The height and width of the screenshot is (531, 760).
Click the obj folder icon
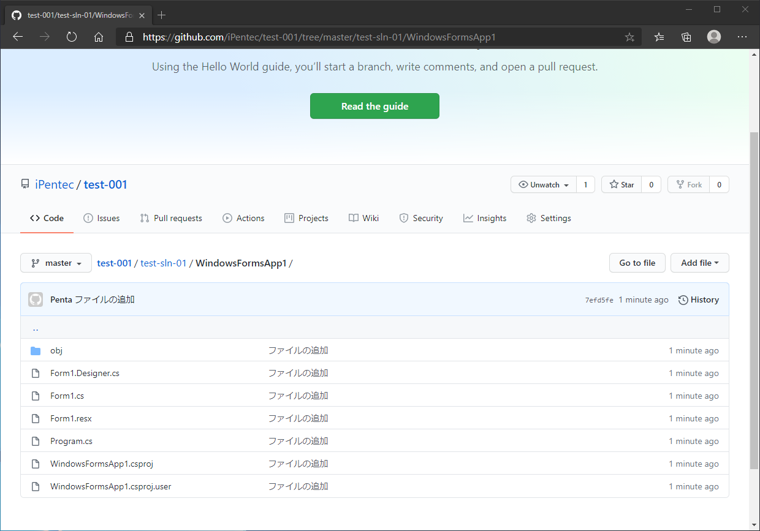tap(35, 350)
